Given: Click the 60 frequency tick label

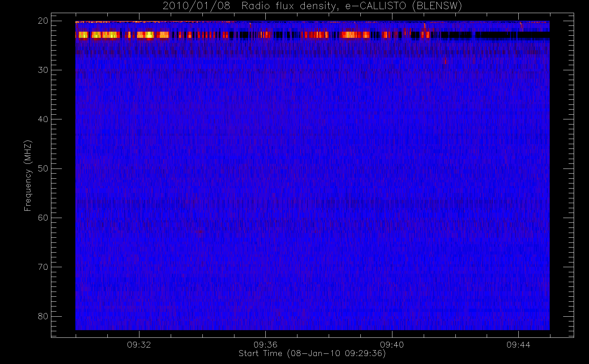Looking at the screenshot, I should [x=43, y=218].
